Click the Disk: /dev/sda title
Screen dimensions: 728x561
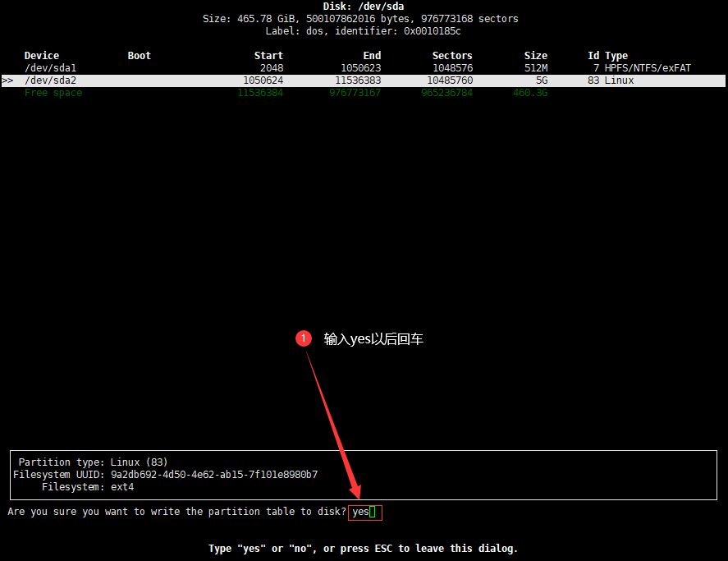364,7
